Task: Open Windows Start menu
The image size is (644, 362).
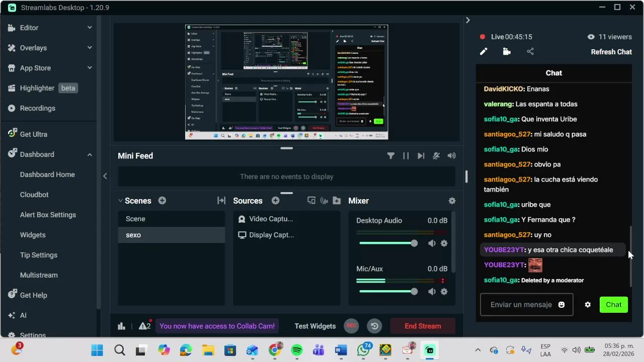Action: [97, 350]
